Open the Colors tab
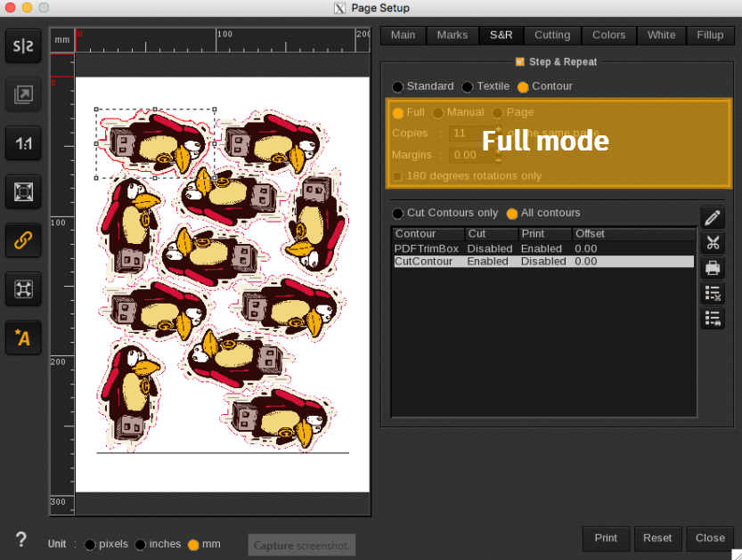The width and height of the screenshot is (742, 560). click(x=608, y=36)
